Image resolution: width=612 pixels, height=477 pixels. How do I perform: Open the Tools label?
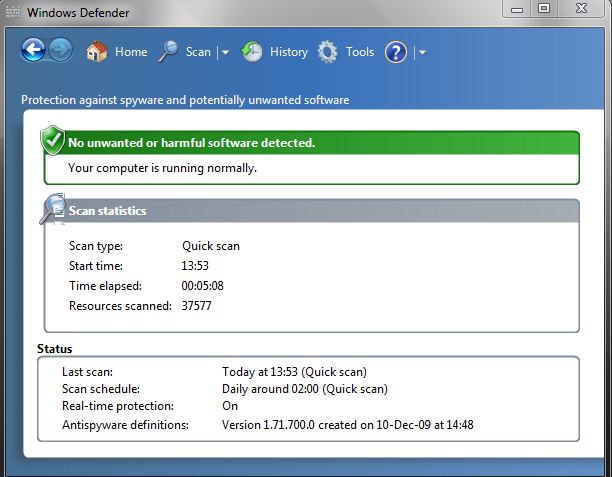click(x=360, y=52)
